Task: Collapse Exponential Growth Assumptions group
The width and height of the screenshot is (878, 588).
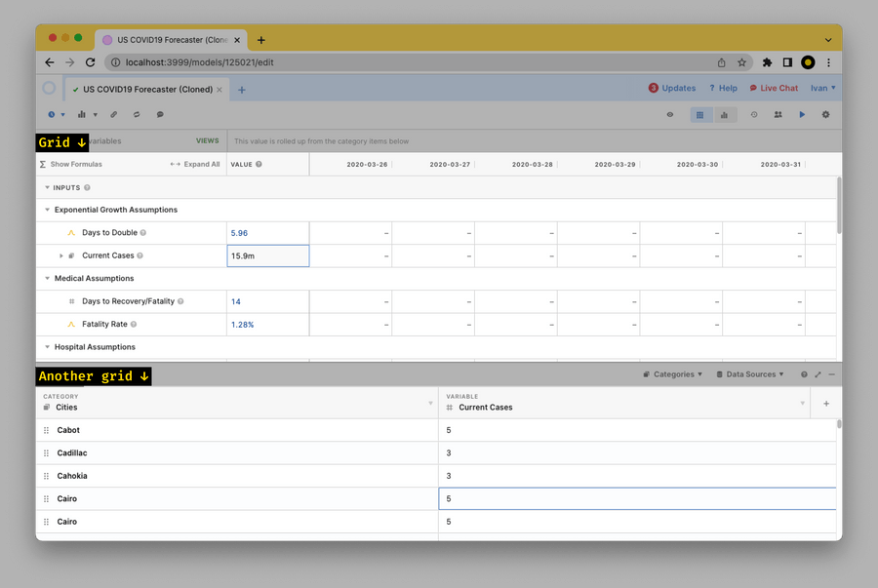Action: tap(47, 210)
